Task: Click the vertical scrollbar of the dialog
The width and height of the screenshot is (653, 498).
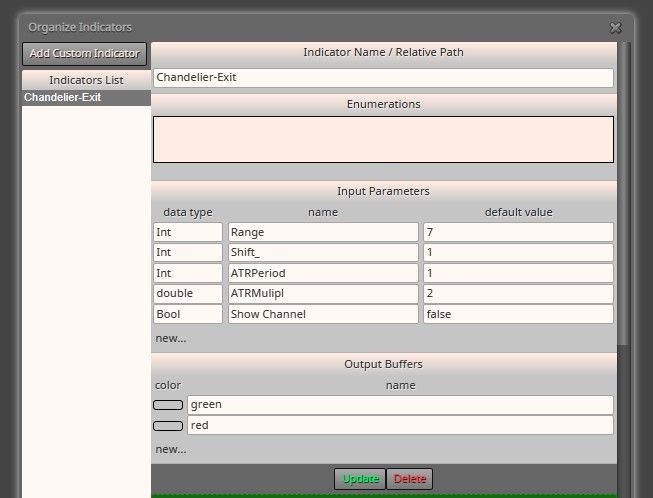Action: click(x=623, y=194)
